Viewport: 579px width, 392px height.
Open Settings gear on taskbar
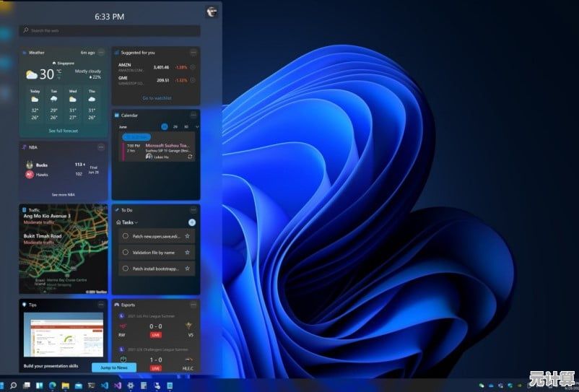click(131, 386)
